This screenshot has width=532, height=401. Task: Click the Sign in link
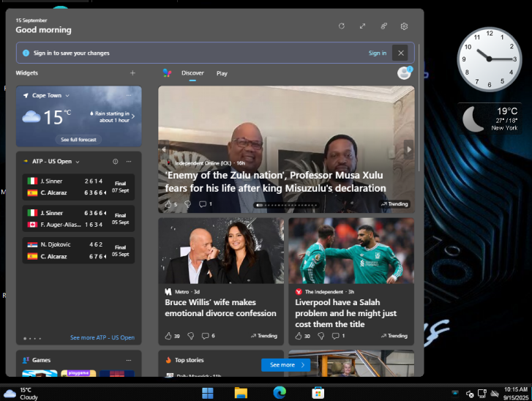click(378, 53)
